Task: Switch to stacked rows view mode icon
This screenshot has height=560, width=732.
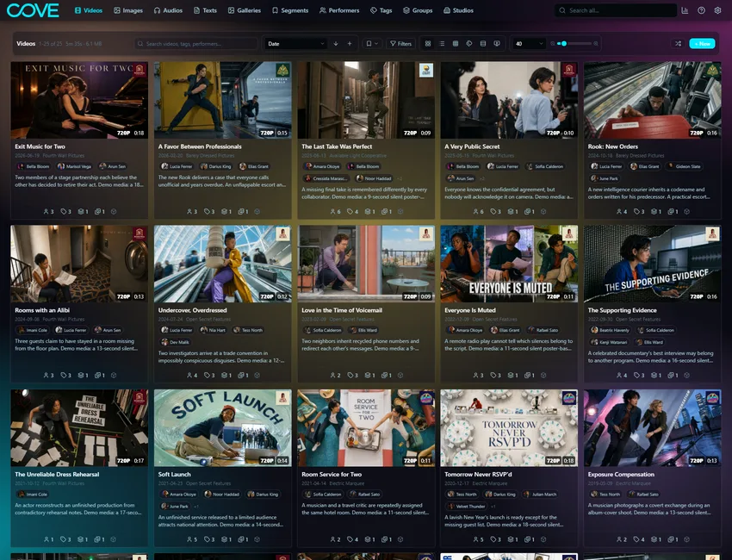Action: (483, 43)
